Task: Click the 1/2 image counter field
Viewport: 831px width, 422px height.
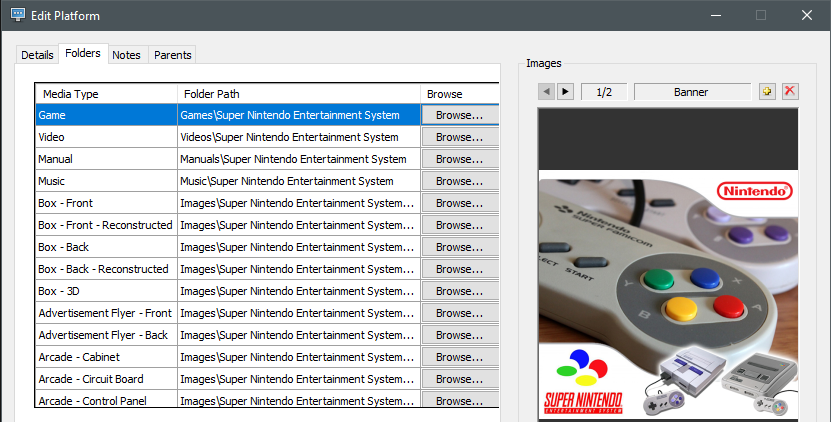Action: [604, 92]
